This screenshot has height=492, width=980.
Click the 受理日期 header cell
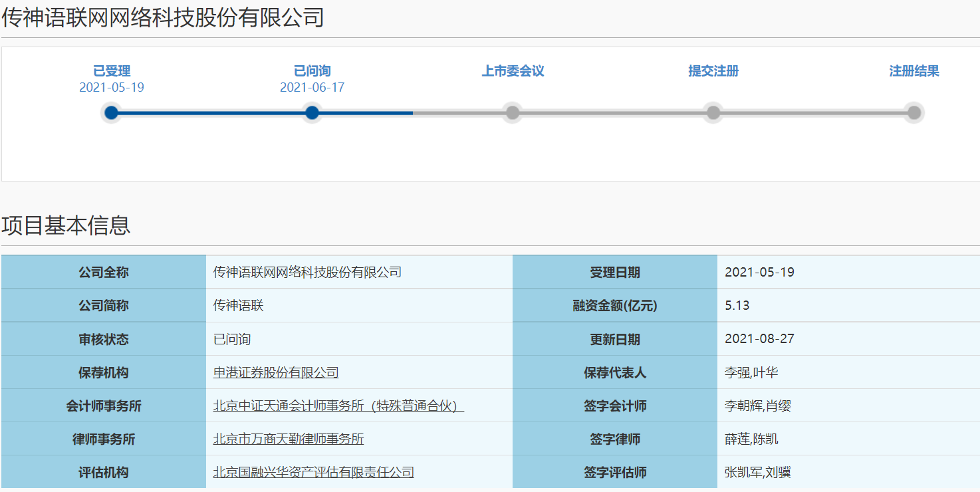(x=615, y=273)
